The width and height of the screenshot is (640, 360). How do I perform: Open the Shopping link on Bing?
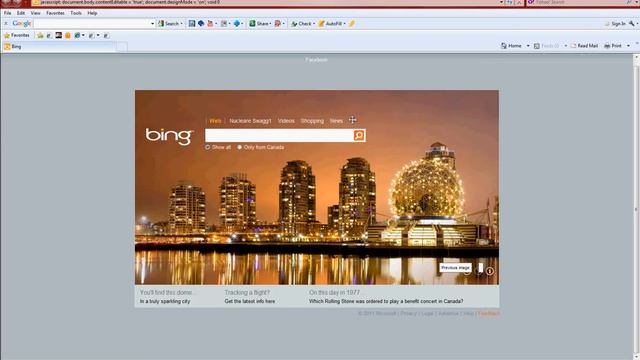(x=312, y=121)
